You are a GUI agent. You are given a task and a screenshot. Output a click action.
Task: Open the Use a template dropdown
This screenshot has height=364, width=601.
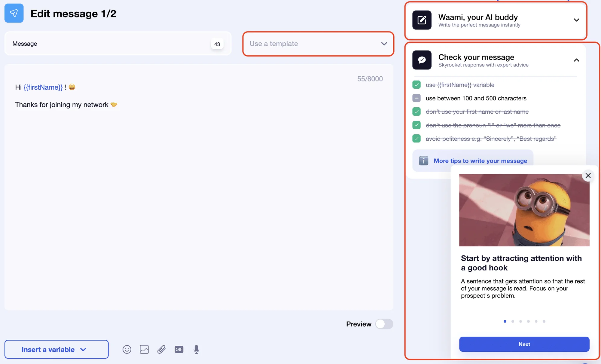click(318, 44)
